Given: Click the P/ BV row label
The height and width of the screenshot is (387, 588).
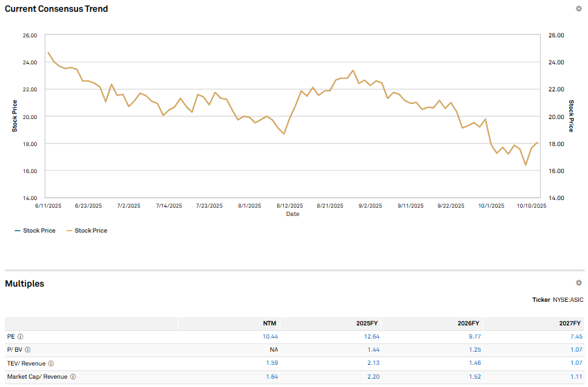Looking at the screenshot, I should pyautogui.click(x=15, y=350).
